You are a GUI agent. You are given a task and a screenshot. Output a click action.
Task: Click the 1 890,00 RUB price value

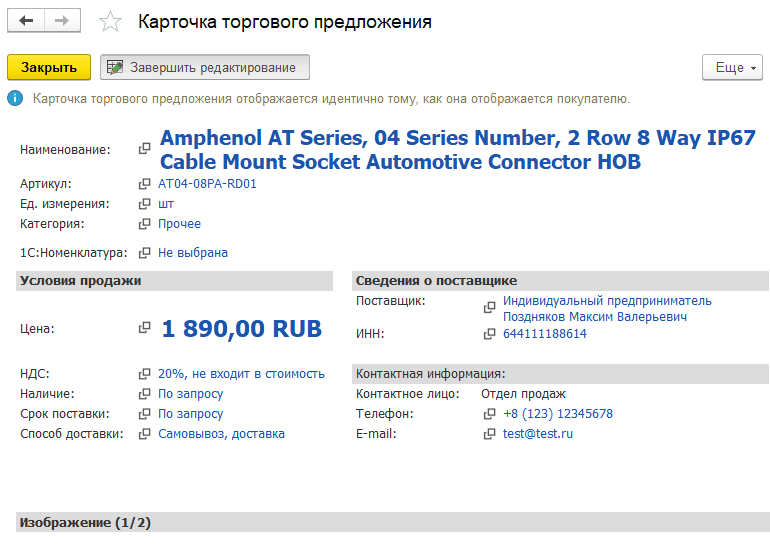tap(241, 329)
